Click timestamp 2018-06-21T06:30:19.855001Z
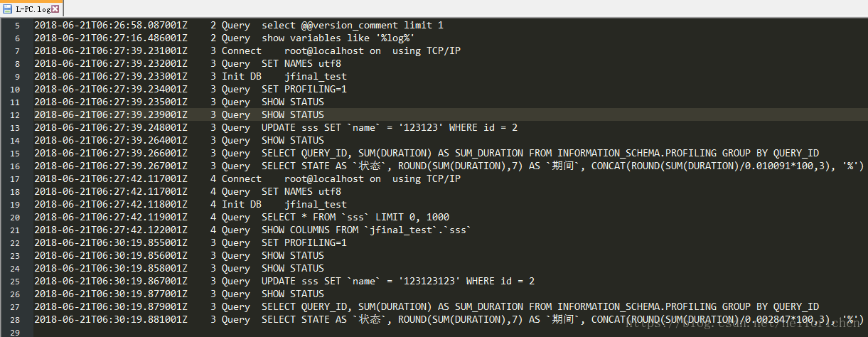Screen dimensions: 868x337 coord(111,242)
